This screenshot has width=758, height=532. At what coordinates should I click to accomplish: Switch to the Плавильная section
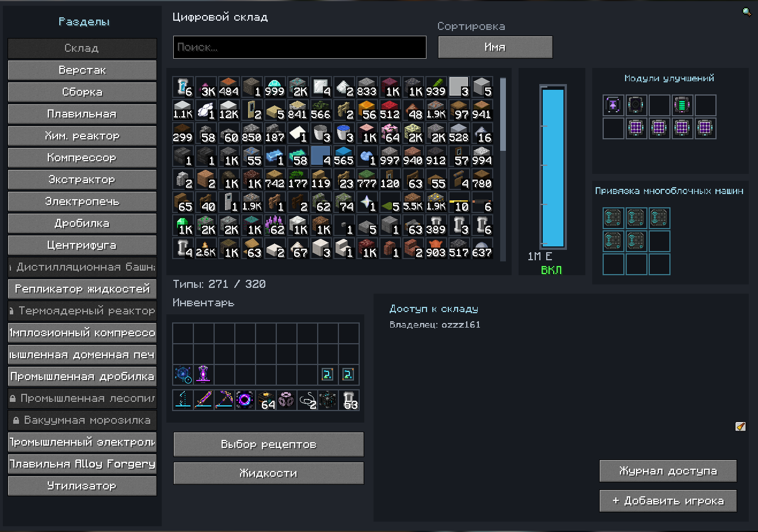point(82,114)
